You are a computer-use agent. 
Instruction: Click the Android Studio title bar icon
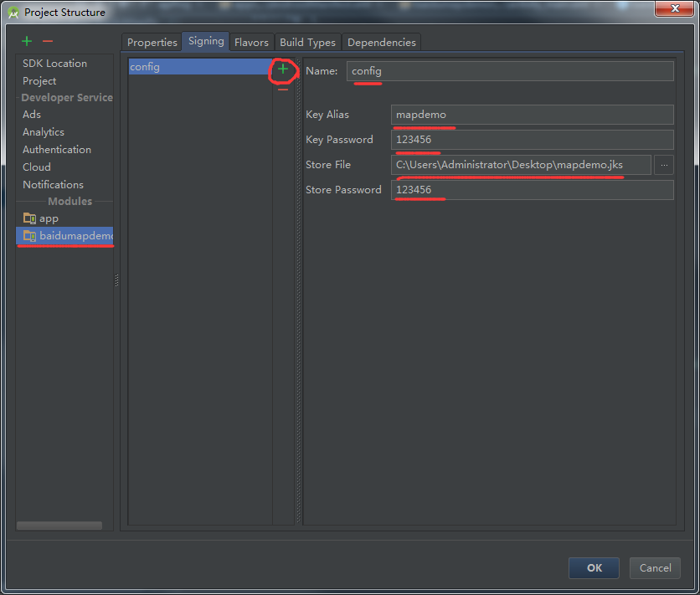tap(13, 13)
